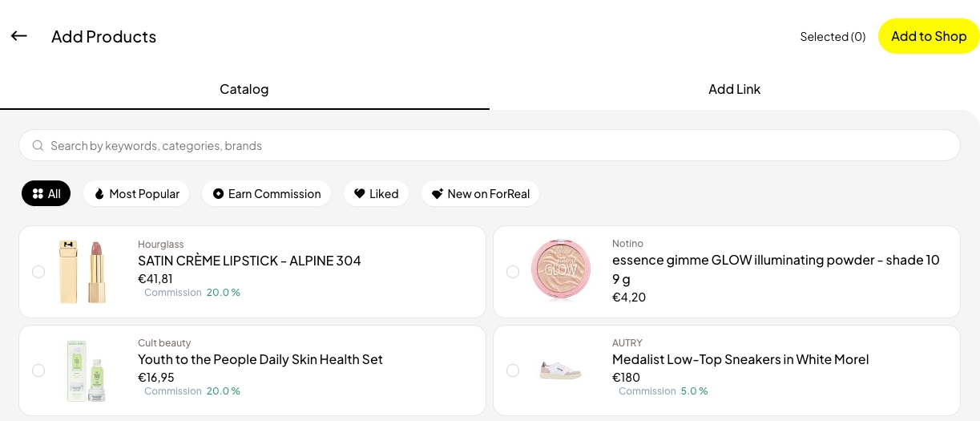The height and width of the screenshot is (421, 980).
Task: Select Youth to the People set radio button
Action: 38,370
